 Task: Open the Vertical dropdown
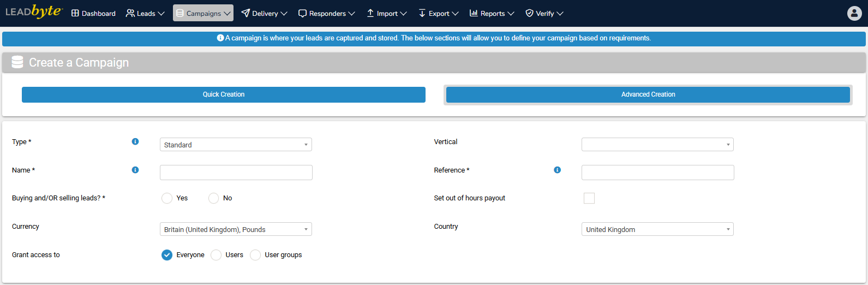pyautogui.click(x=657, y=145)
